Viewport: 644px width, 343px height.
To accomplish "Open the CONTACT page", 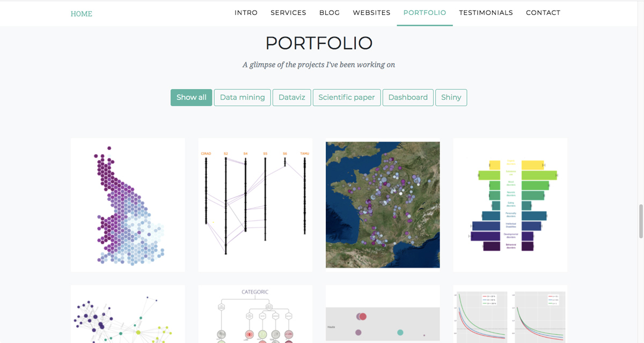I will (543, 12).
